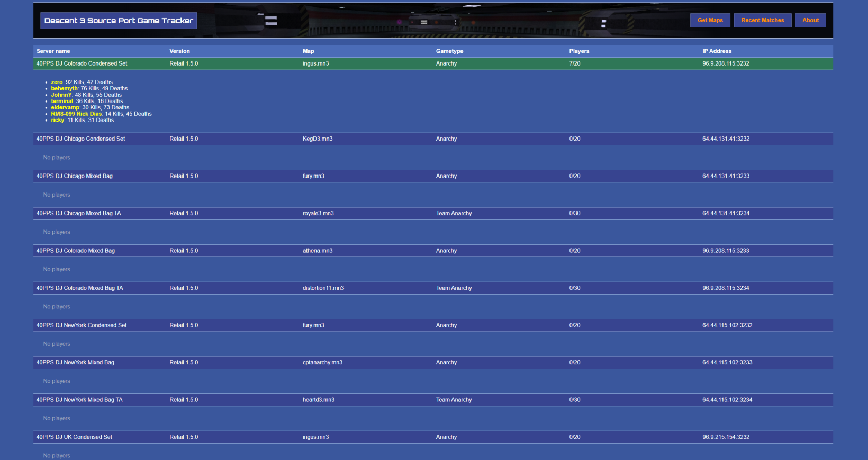The width and height of the screenshot is (868, 460).
Task: Click the Map column header
Action: point(308,51)
